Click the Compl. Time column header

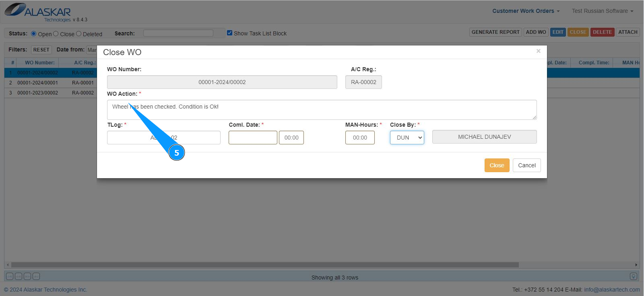pyautogui.click(x=594, y=63)
